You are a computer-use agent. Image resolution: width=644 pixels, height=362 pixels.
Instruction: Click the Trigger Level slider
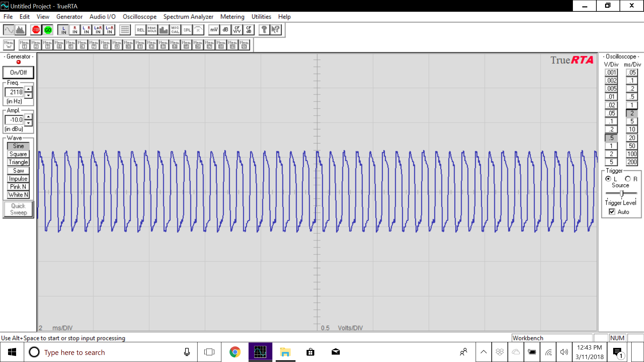[x=622, y=193]
